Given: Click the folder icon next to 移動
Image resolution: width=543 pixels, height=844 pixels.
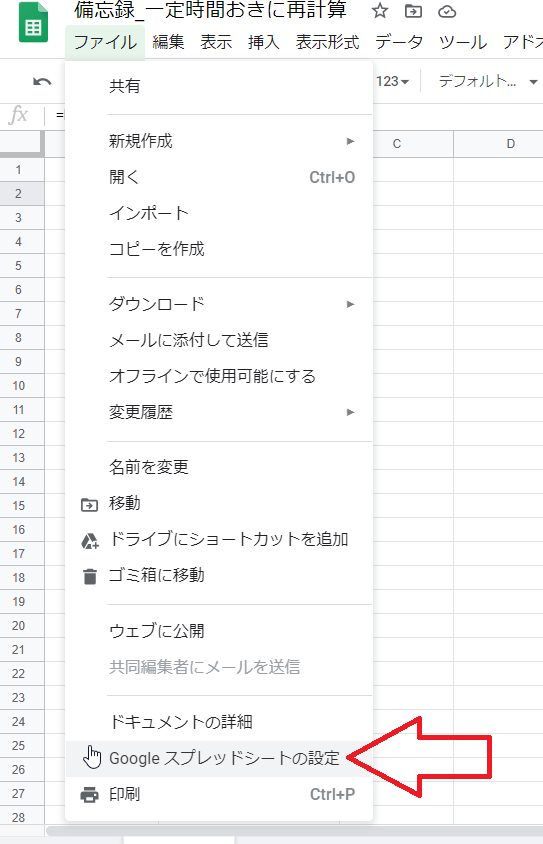Looking at the screenshot, I should [x=89, y=505].
